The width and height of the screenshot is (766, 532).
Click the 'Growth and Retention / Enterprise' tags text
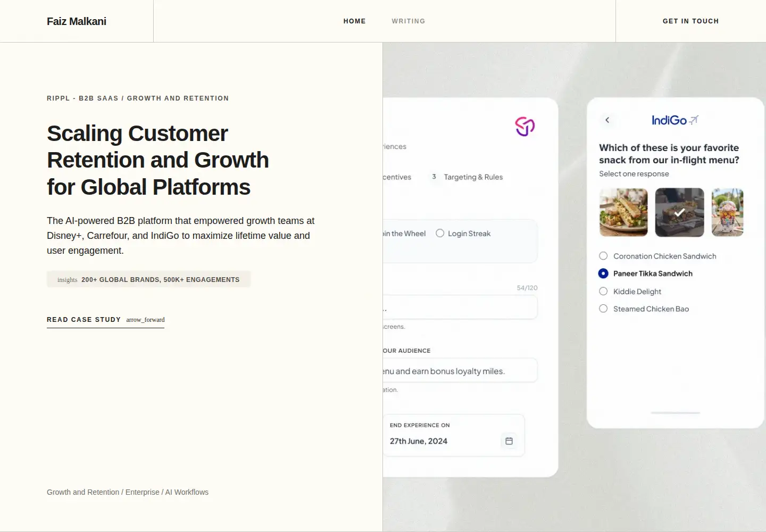[128, 492]
